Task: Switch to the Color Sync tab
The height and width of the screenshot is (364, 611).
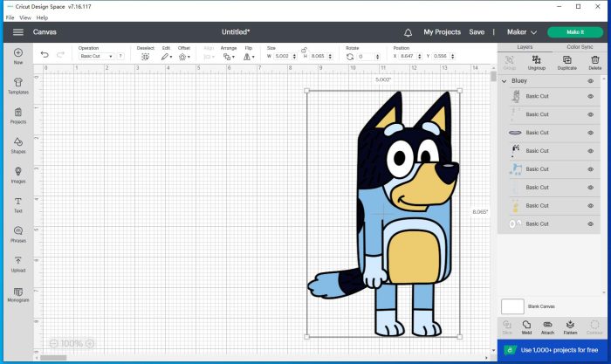Action: tap(580, 47)
